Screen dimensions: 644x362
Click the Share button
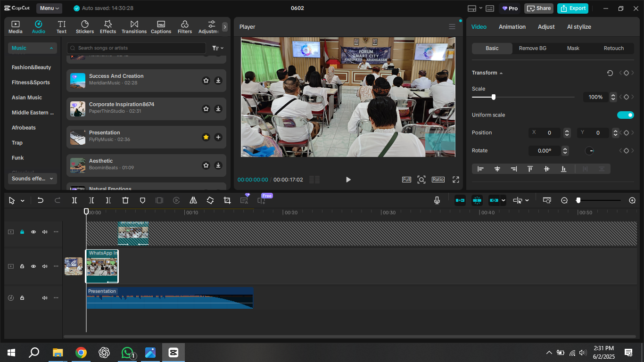pos(538,8)
